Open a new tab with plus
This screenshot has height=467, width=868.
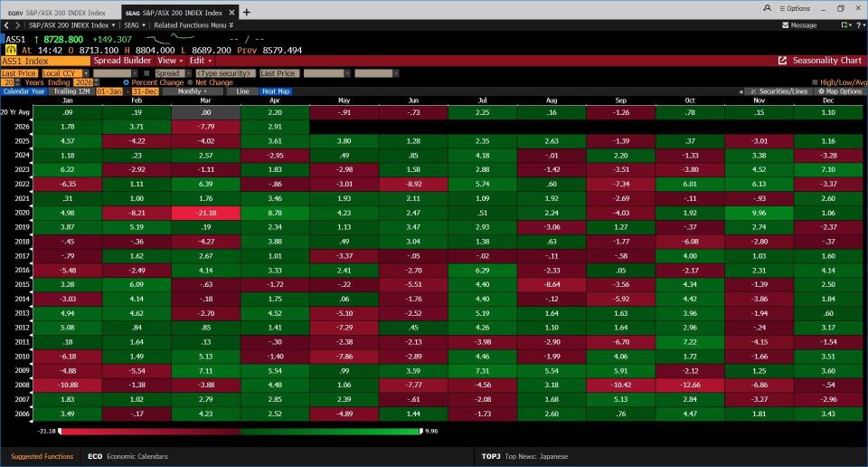point(246,12)
